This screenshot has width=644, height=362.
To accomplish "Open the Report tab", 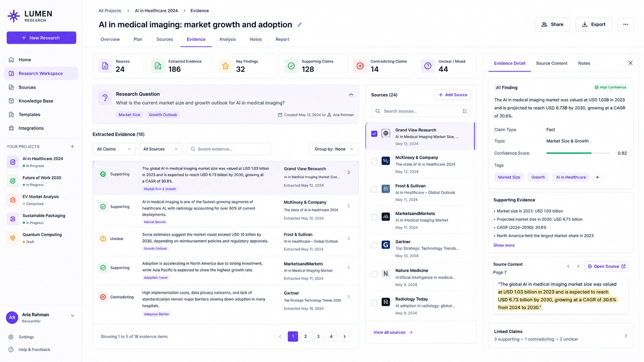I will point(282,39).
